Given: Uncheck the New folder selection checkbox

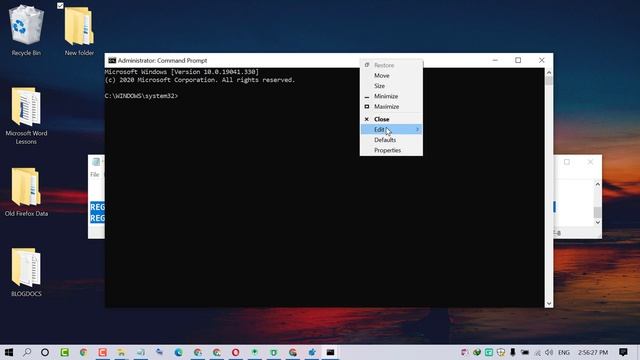Looking at the screenshot, I should tap(60, 6).
